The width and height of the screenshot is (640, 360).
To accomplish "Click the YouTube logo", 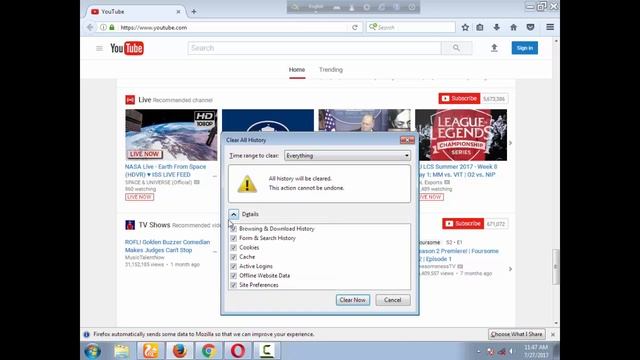I will pos(127,48).
